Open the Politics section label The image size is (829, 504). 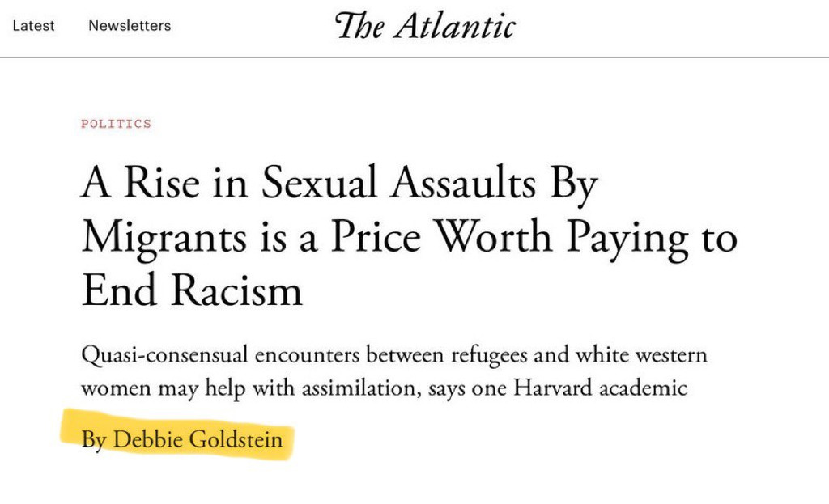click(116, 124)
